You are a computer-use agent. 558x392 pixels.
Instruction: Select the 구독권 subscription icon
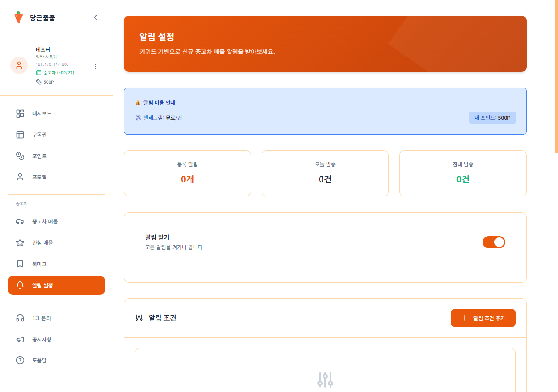coord(20,135)
